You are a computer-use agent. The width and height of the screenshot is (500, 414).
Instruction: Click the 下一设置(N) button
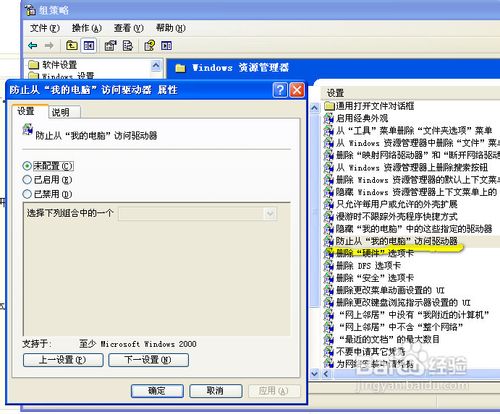tap(148, 360)
